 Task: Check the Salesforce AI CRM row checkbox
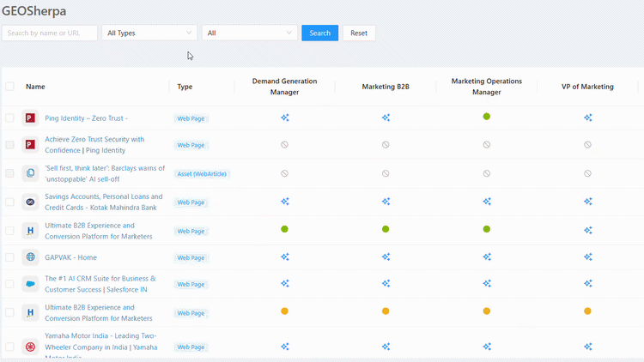(x=9, y=284)
